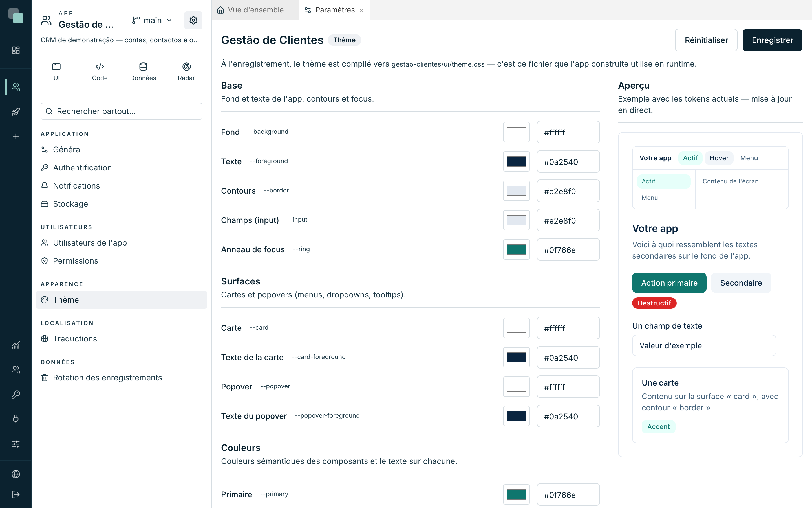Open the key icon in the left rail

(16, 395)
